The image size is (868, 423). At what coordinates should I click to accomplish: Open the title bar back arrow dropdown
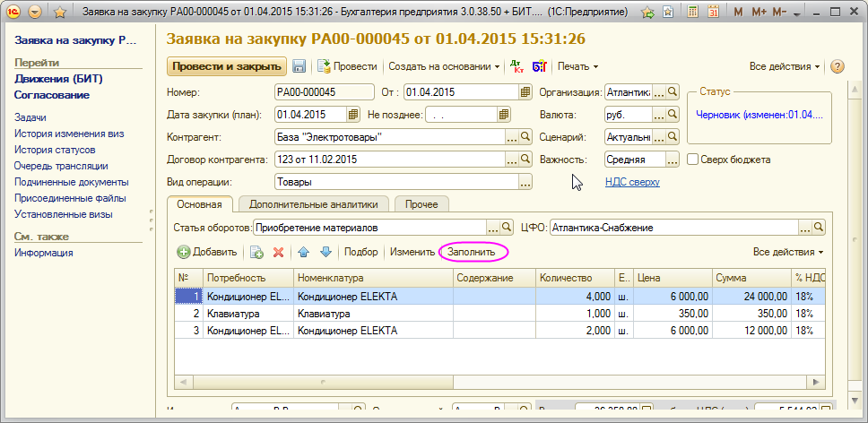pos(35,12)
